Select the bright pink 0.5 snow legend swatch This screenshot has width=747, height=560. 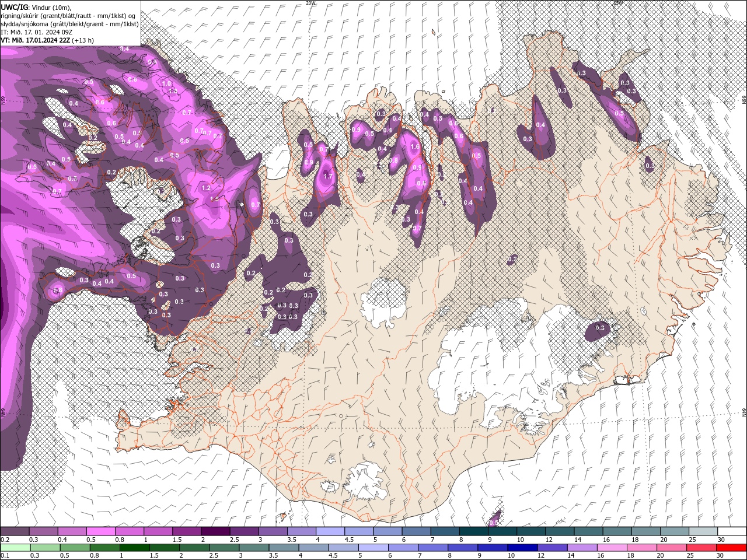pyautogui.click(x=100, y=531)
